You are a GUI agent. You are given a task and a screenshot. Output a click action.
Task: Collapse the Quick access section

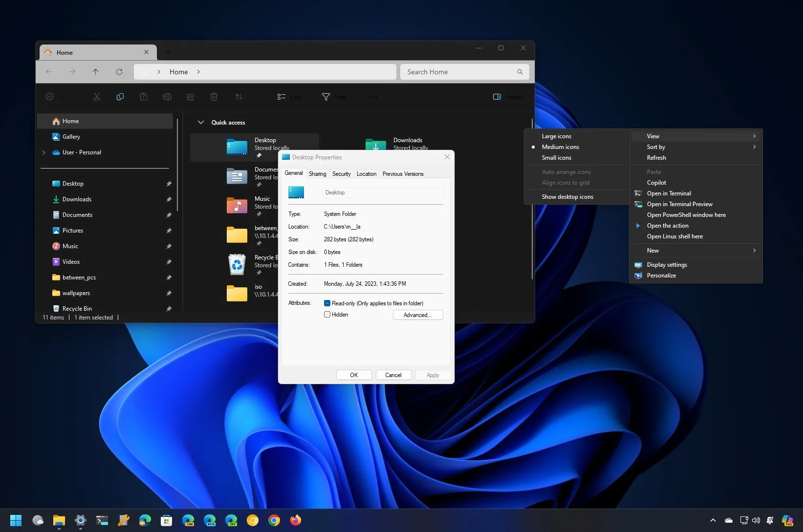click(201, 122)
